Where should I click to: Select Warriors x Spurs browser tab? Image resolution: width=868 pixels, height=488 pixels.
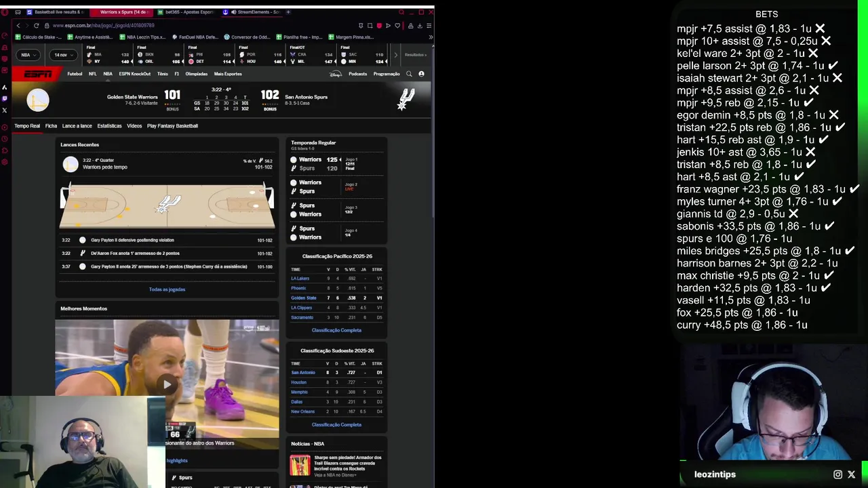tap(121, 12)
